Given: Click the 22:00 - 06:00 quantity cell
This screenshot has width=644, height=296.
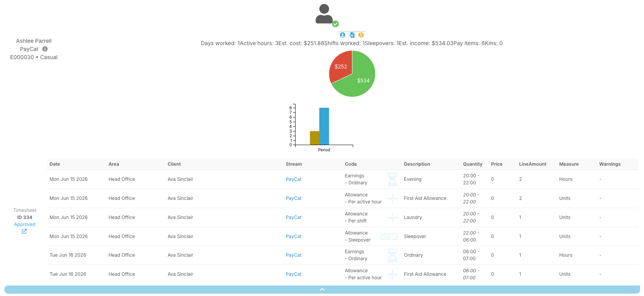Looking at the screenshot, I should point(471,236).
